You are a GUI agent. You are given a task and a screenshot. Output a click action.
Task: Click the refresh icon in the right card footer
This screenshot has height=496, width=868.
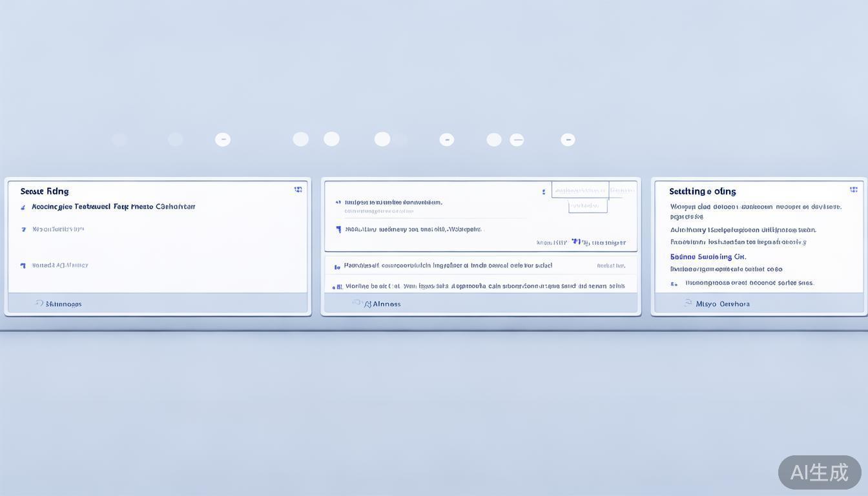pyautogui.click(x=688, y=303)
